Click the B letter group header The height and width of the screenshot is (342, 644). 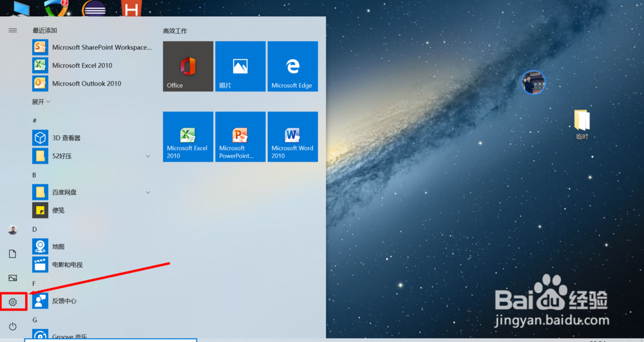point(35,175)
